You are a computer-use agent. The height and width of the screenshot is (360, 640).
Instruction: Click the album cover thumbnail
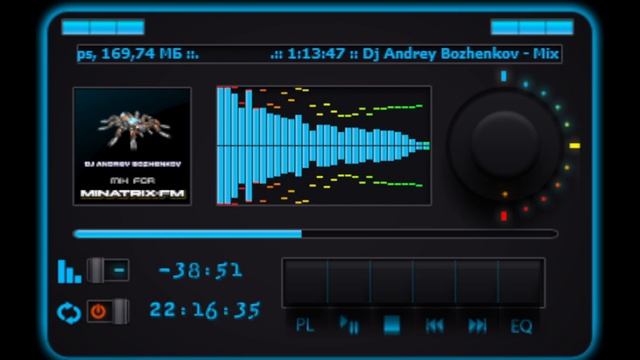pos(132,146)
